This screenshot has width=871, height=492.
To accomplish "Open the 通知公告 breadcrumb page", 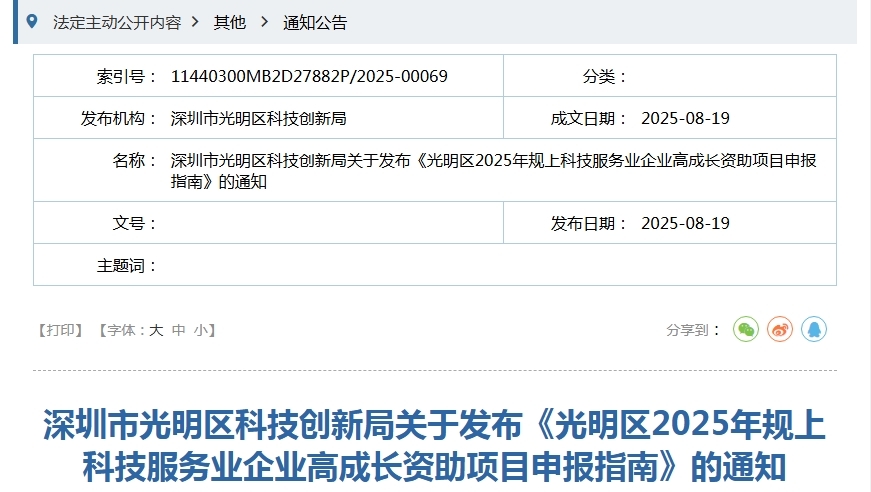I will tap(315, 22).
